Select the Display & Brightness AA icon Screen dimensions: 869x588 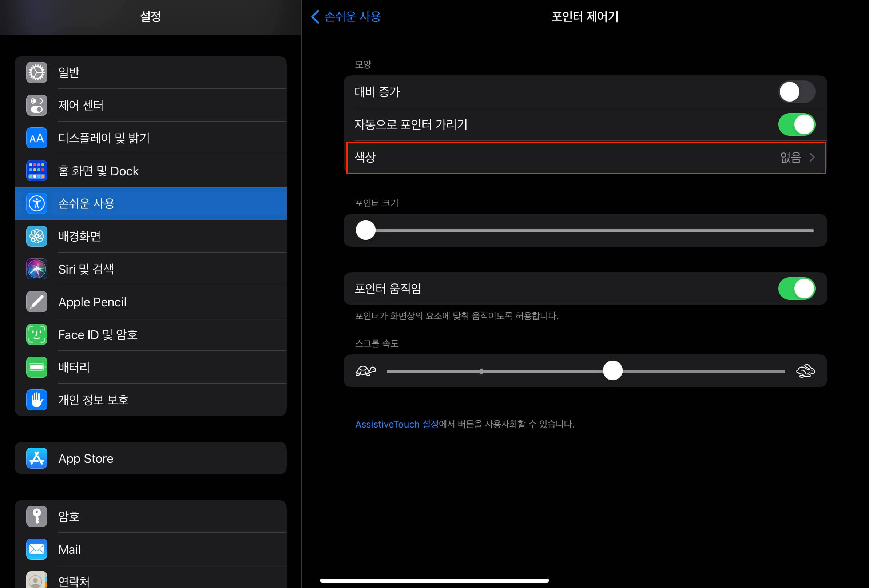point(37,138)
